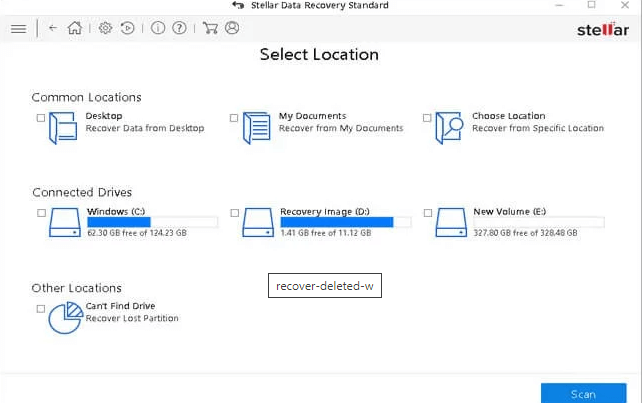The image size is (644, 403).
Task: Click the My Documents icon
Action: 256,128
